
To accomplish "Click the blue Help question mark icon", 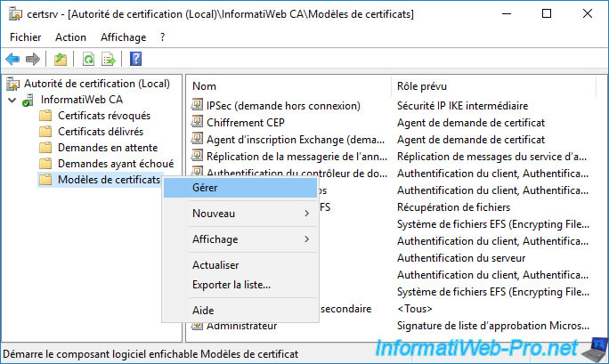I will pyautogui.click(x=136, y=59).
